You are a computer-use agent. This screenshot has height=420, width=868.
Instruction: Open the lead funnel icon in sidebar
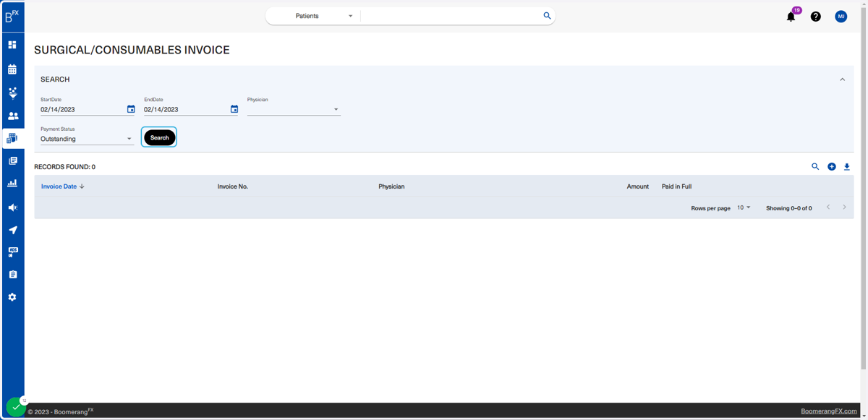[x=12, y=93]
